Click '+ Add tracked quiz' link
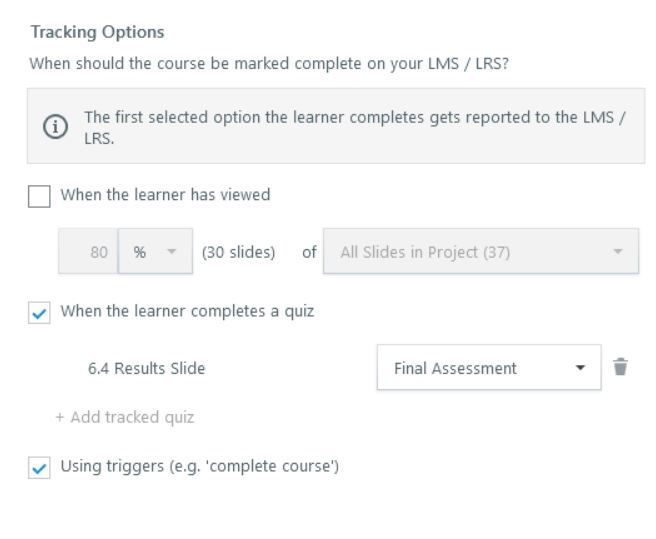 124,417
